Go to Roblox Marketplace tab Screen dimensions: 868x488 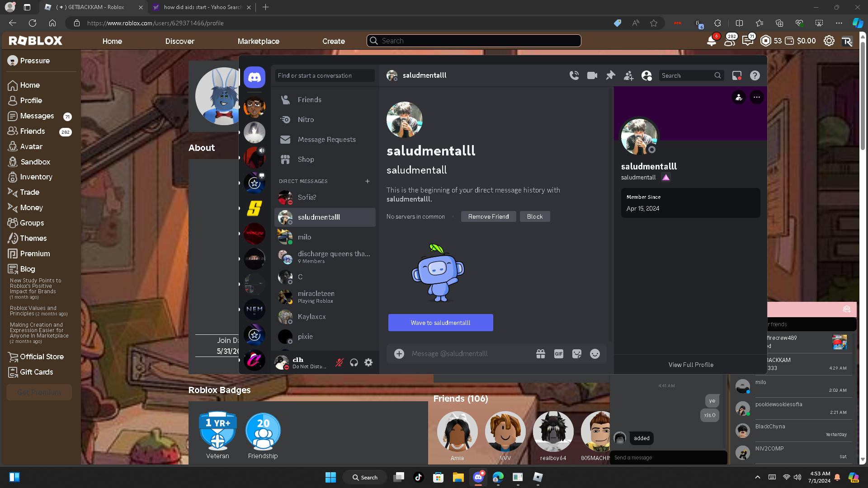click(259, 41)
